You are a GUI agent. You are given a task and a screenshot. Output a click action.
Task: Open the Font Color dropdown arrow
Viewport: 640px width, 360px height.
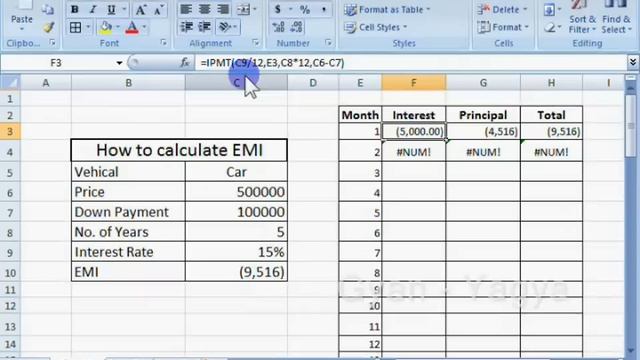144,27
